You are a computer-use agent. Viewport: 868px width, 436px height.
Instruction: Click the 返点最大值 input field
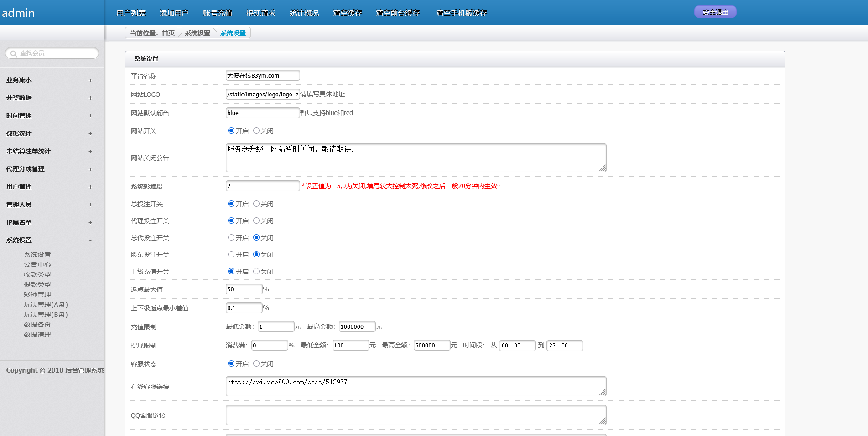point(244,289)
